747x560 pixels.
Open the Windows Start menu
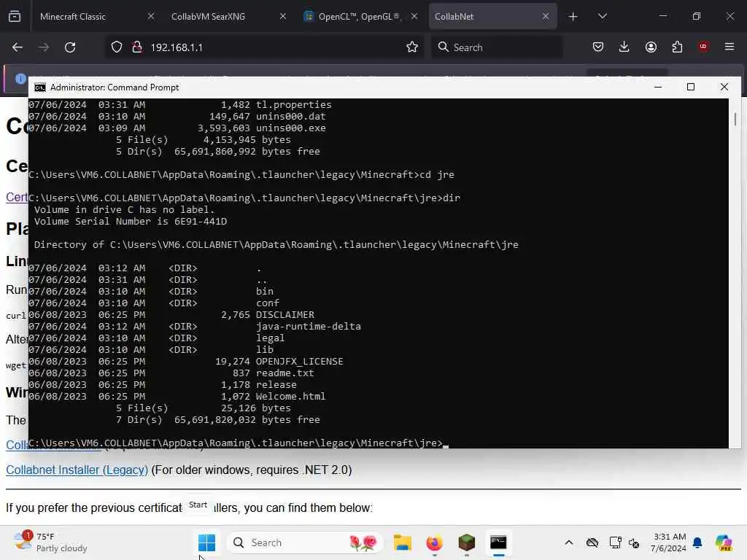[x=206, y=542]
